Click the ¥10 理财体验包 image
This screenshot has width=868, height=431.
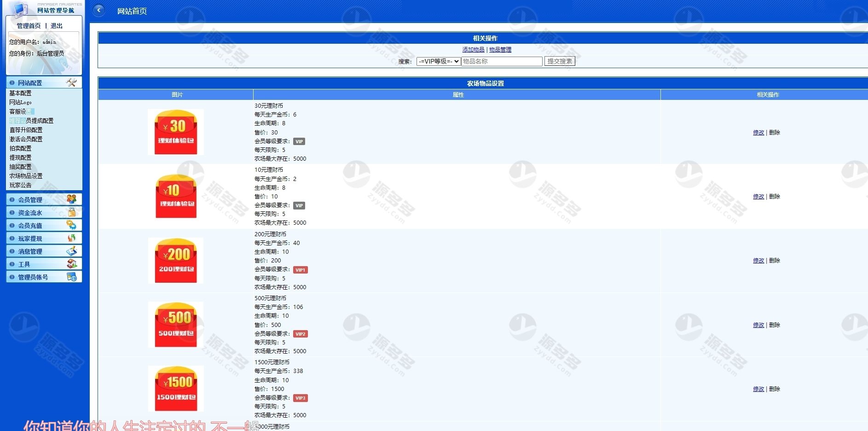coord(176,196)
